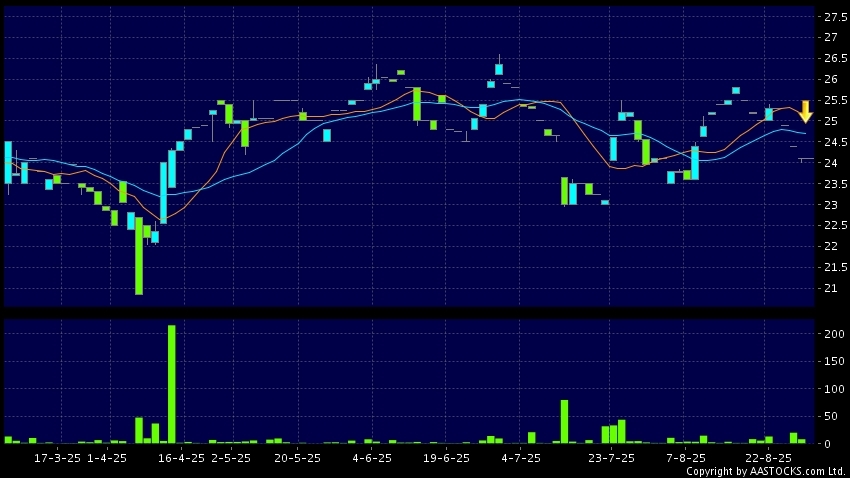Click the 21.5 price axis label
The width and height of the screenshot is (850, 478).
point(835,268)
